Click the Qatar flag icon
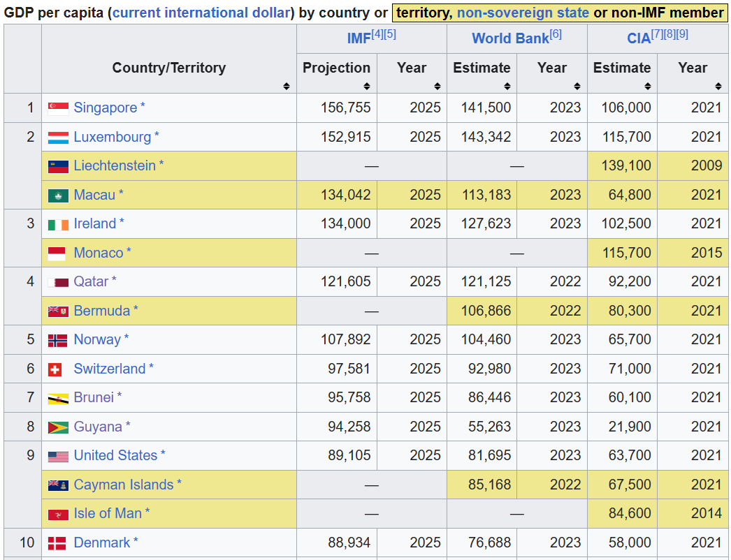Image resolution: width=731 pixels, height=560 pixels. (58, 282)
